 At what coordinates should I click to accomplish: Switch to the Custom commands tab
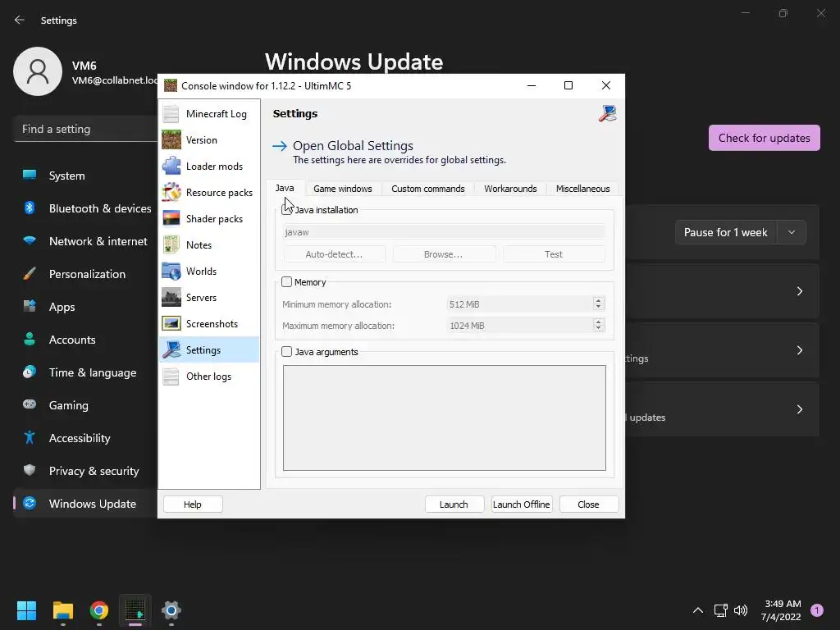click(428, 189)
